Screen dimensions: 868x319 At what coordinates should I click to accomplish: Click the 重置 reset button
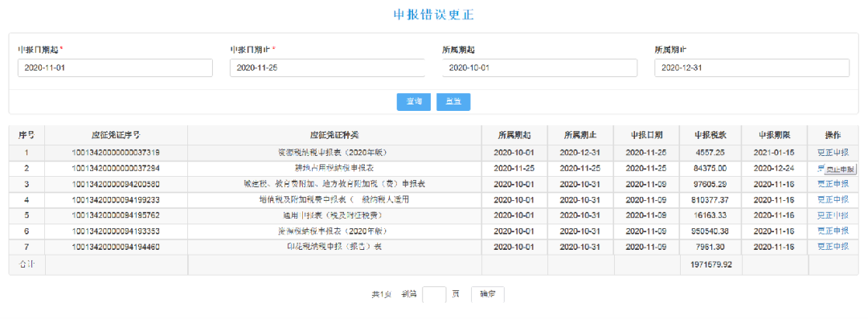(x=453, y=102)
